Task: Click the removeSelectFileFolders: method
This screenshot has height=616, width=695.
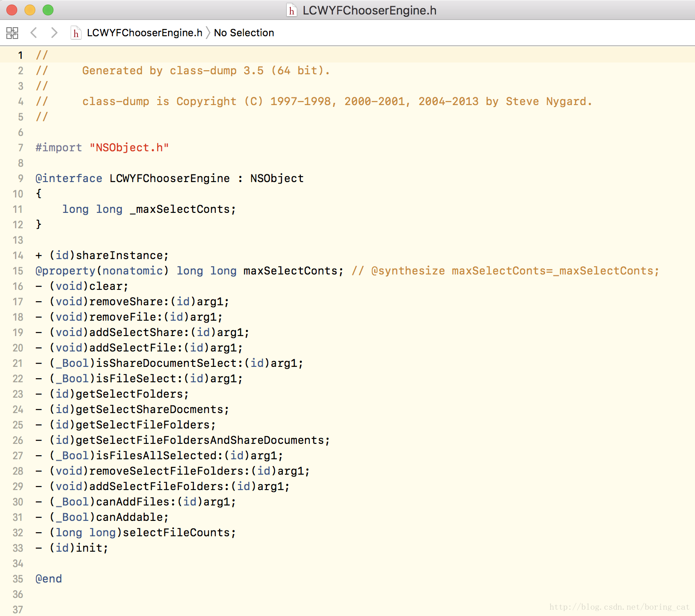Action: click(x=173, y=471)
